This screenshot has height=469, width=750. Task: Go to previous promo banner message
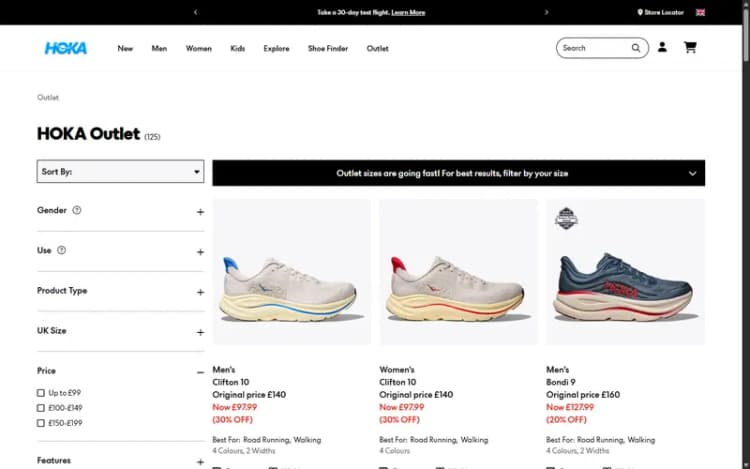point(196,12)
